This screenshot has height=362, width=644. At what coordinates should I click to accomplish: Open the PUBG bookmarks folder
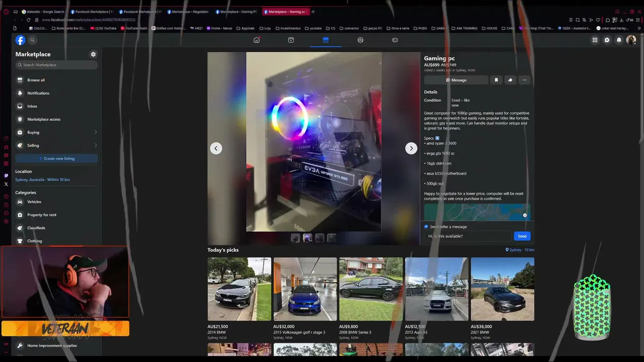coord(420,28)
